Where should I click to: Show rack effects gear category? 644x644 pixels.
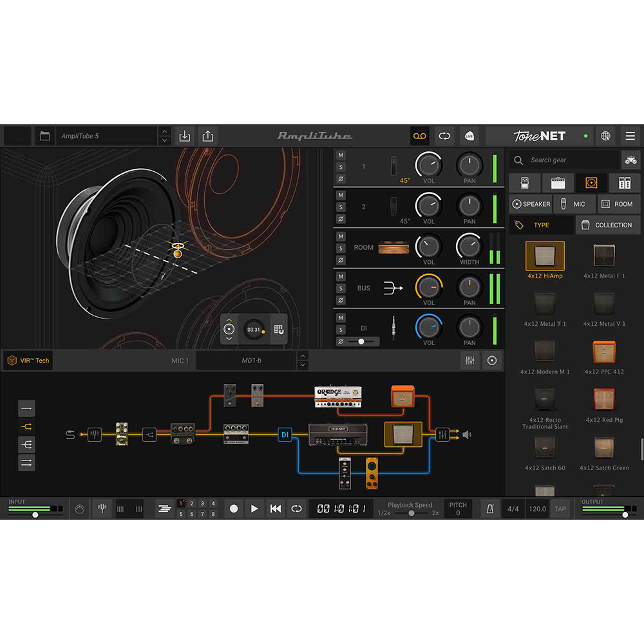tap(624, 183)
